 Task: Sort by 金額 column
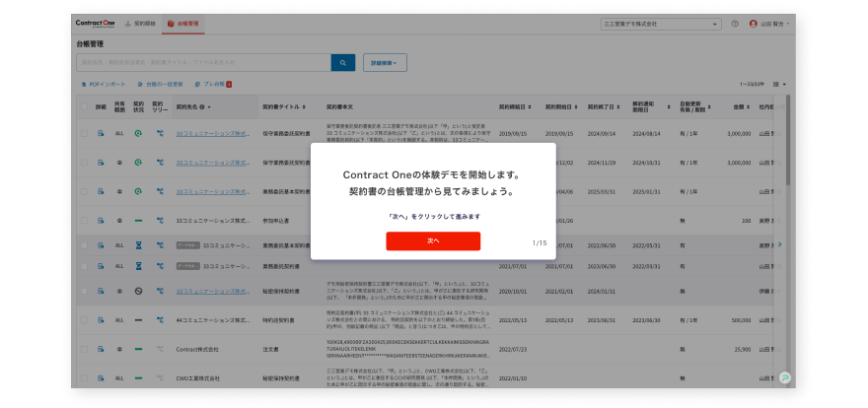(x=742, y=106)
